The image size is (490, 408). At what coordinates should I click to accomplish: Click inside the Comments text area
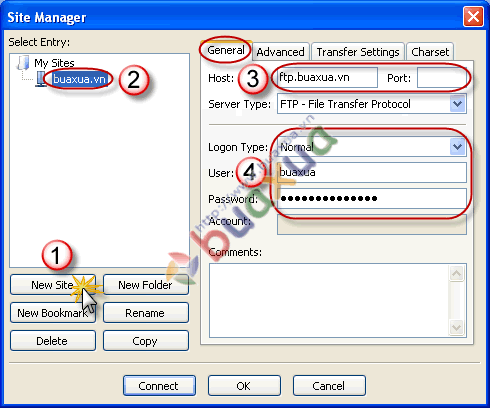coord(329,300)
